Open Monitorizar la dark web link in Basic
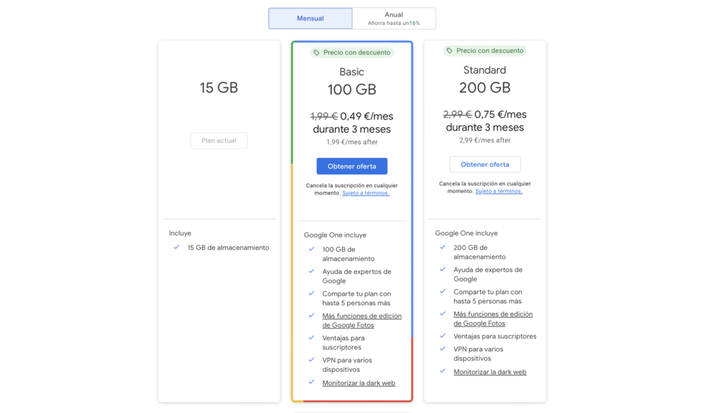The image size is (715, 413). point(359,383)
